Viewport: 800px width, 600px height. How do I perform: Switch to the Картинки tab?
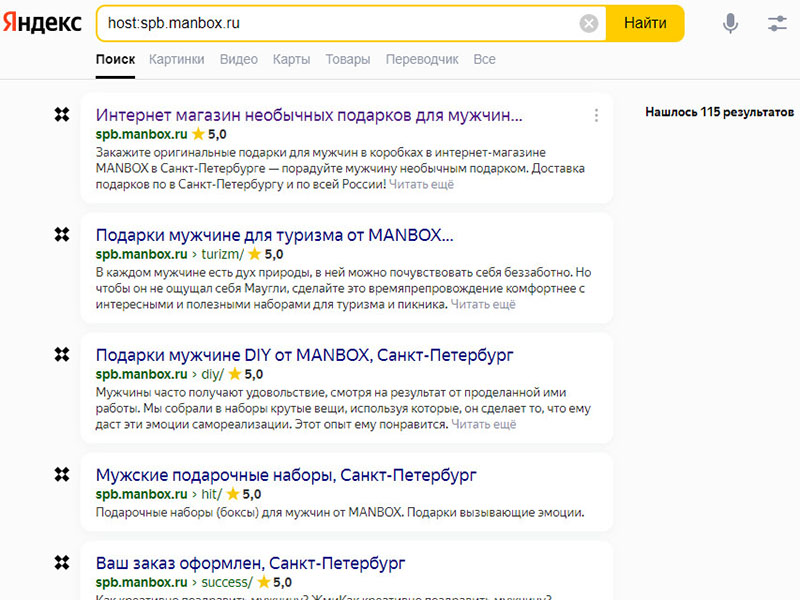176,59
